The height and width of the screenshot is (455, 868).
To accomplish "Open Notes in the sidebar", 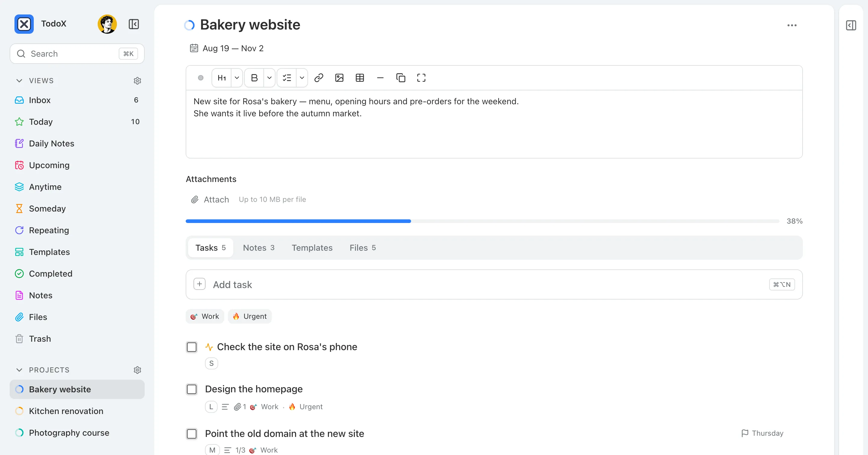I will (x=77, y=295).
